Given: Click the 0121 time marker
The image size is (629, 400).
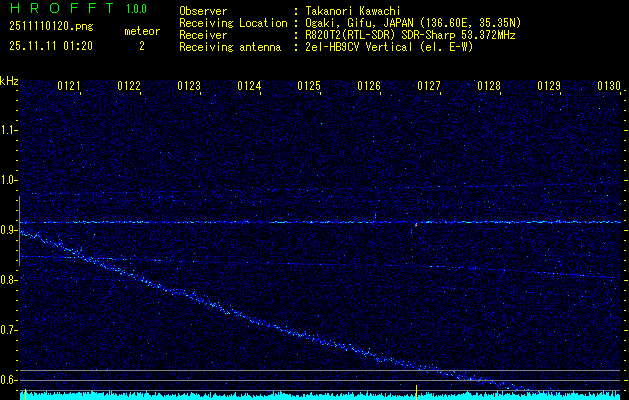Looking at the screenshot, I should 69,87.
